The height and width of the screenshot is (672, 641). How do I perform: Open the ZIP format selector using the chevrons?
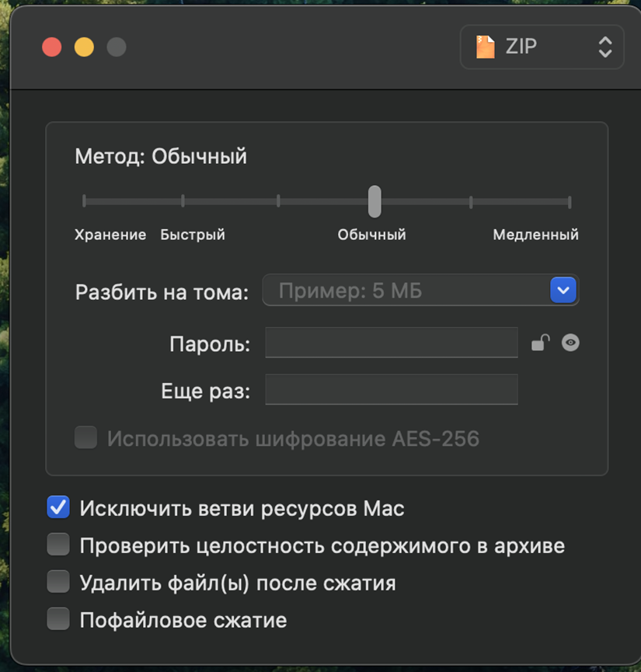coord(604,47)
